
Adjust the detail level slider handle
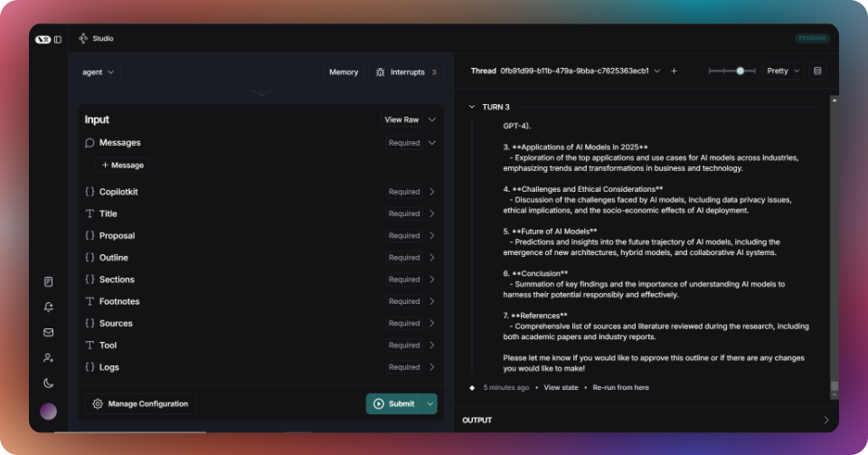pos(741,71)
